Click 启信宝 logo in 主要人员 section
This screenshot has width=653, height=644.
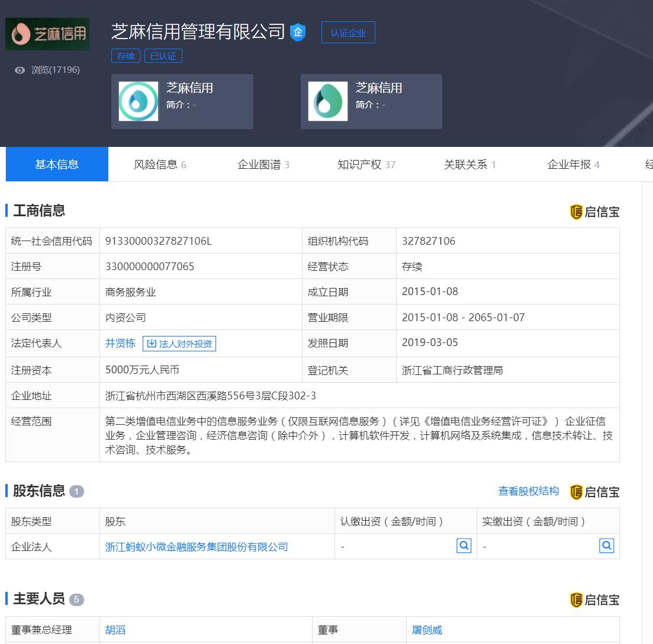595,600
